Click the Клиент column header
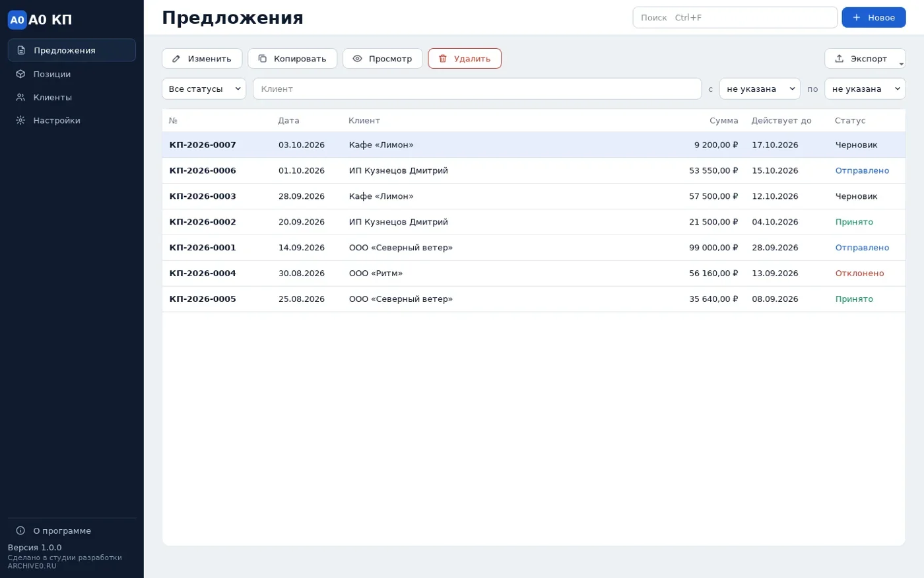Image resolution: width=924 pixels, height=578 pixels. tap(364, 120)
